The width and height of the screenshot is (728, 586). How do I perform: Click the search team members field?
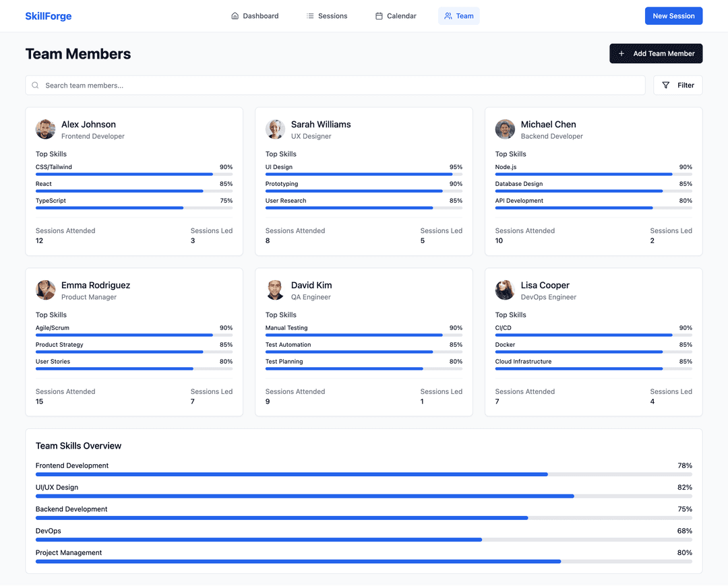tap(337, 86)
